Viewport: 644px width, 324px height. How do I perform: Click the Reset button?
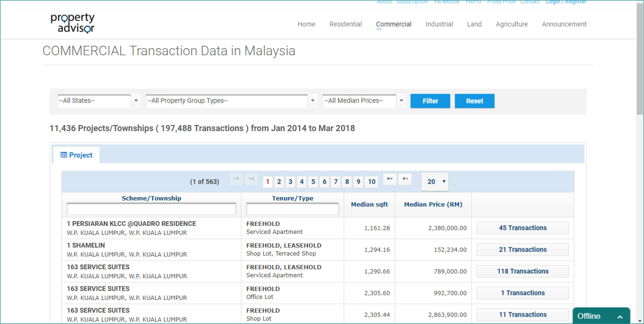(x=474, y=101)
